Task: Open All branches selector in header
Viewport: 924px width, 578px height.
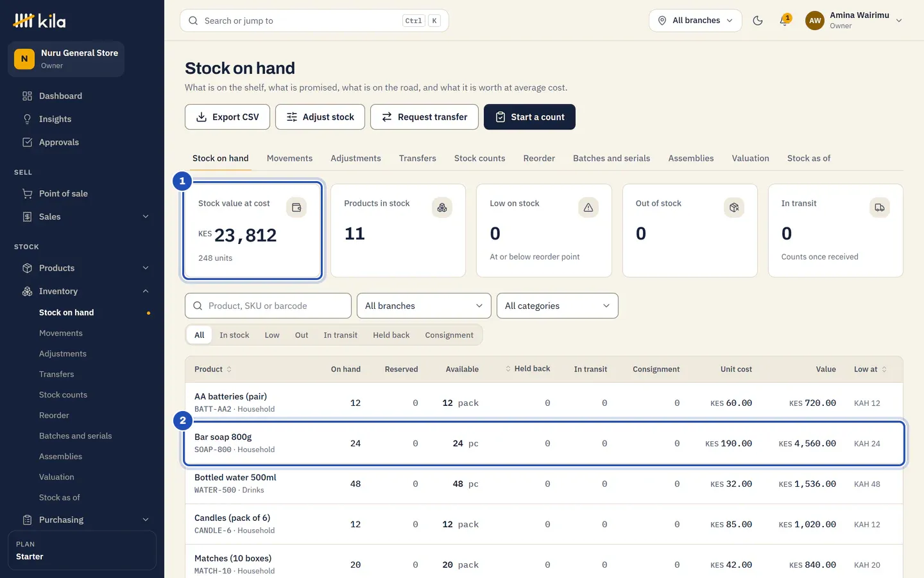Action: (x=696, y=21)
